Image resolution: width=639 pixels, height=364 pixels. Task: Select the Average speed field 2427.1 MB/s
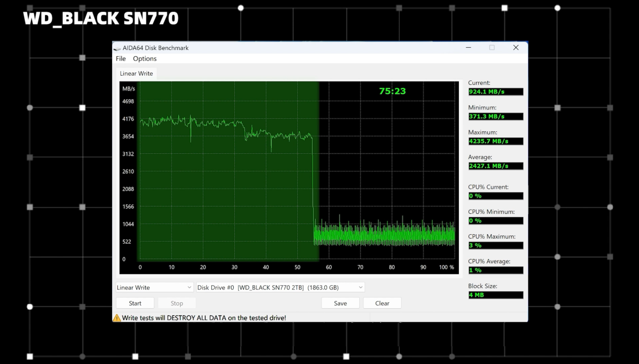coord(495,166)
